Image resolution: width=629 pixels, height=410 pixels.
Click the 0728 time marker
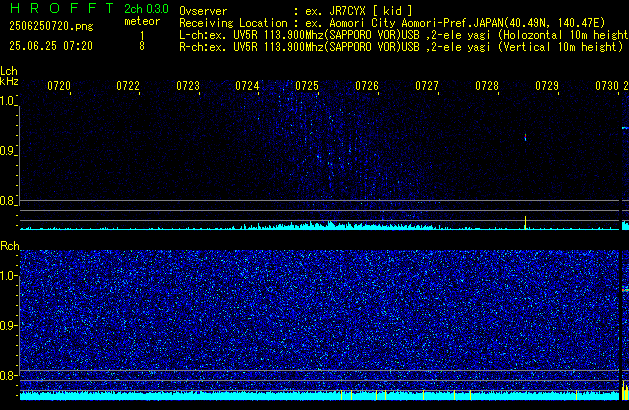[x=487, y=86]
